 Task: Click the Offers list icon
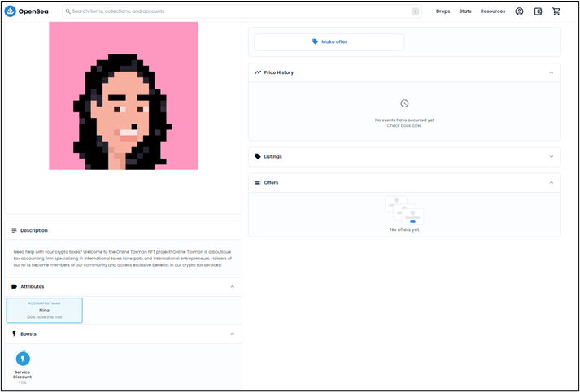click(x=258, y=182)
